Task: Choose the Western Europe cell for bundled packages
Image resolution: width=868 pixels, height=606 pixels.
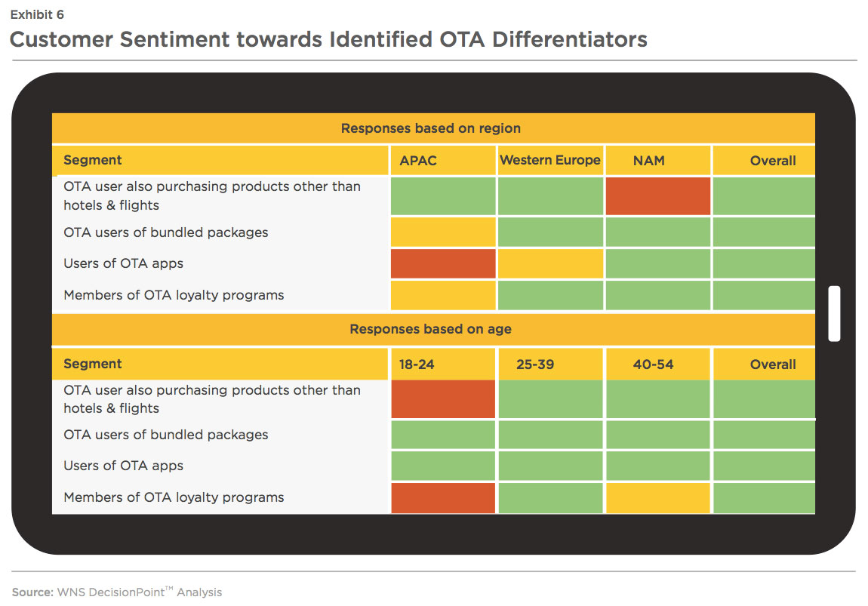Action: click(550, 232)
